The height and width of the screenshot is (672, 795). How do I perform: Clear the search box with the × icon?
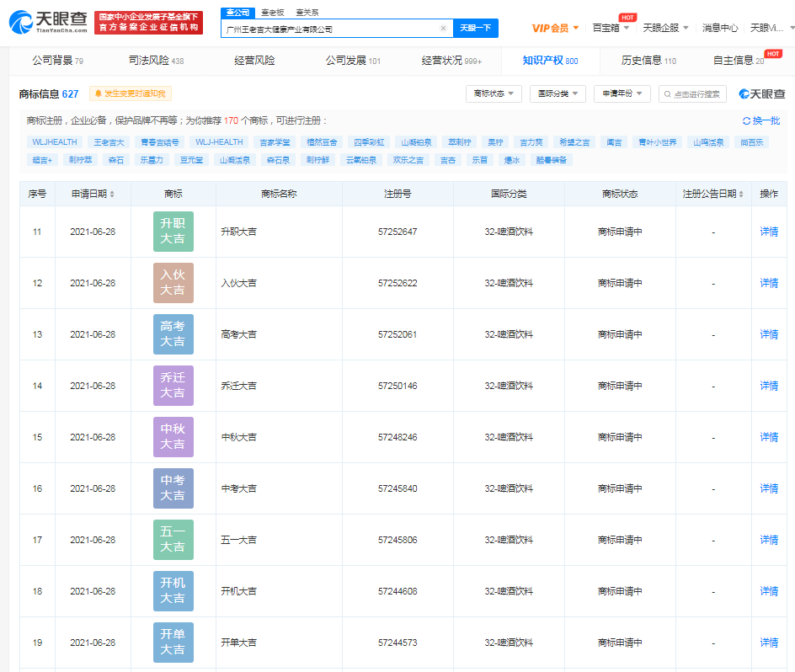(443, 28)
